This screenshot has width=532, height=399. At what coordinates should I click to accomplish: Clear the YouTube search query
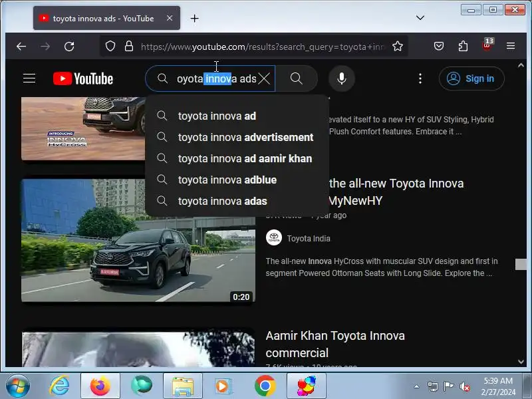pos(264,78)
